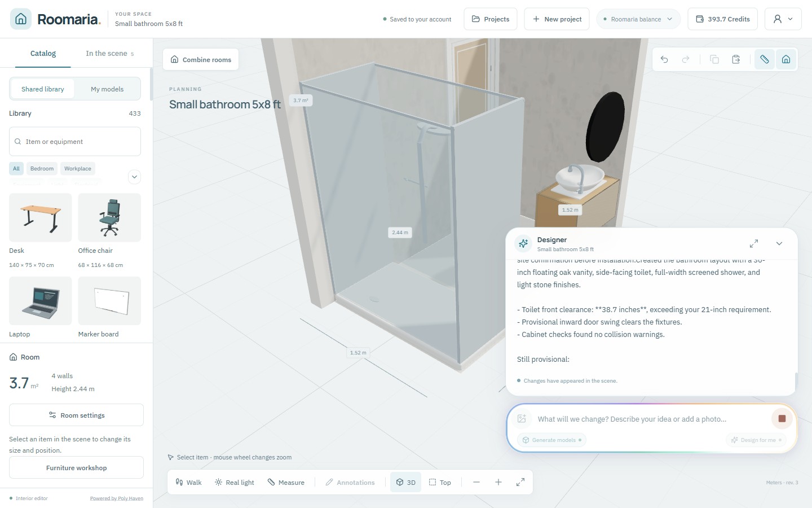Open the Catalog tab
812x508 pixels.
coord(43,54)
